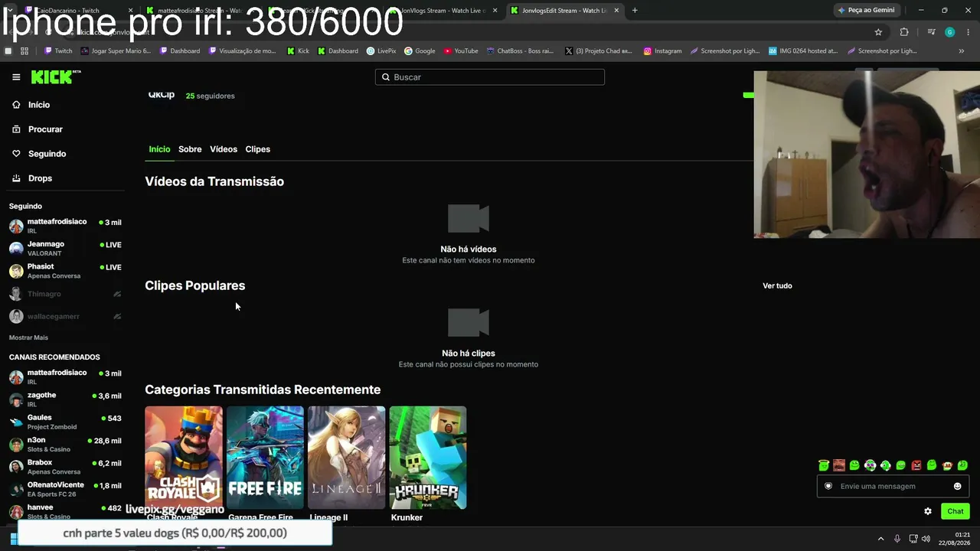Open the Kick hamburger sidebar menu

point(16,77)
